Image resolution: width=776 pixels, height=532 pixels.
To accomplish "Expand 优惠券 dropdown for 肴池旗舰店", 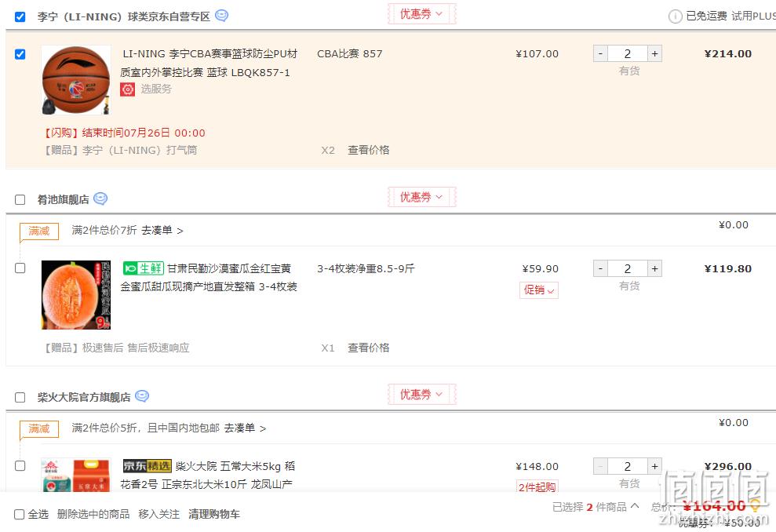I will [x=421, y=197].
